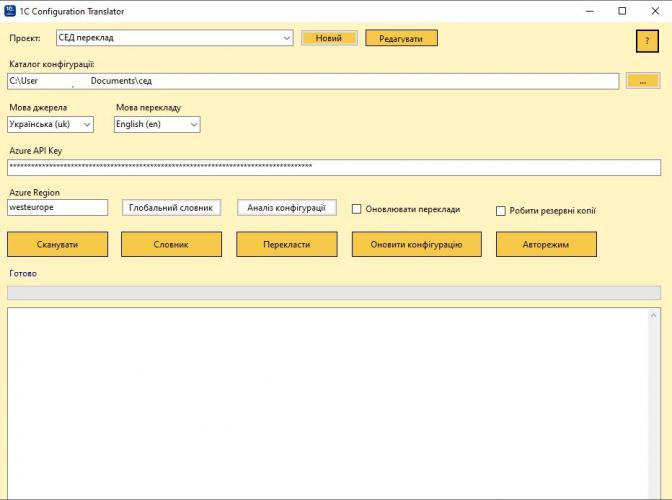Expand the Проект dropdown СЕД переклад

(175, 38)
